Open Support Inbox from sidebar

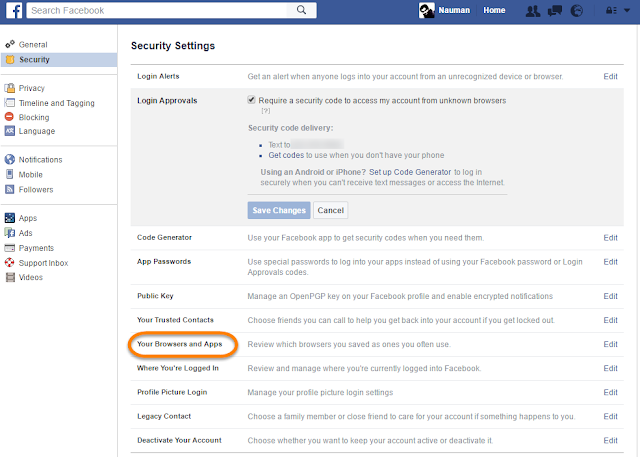click(43, 263)
